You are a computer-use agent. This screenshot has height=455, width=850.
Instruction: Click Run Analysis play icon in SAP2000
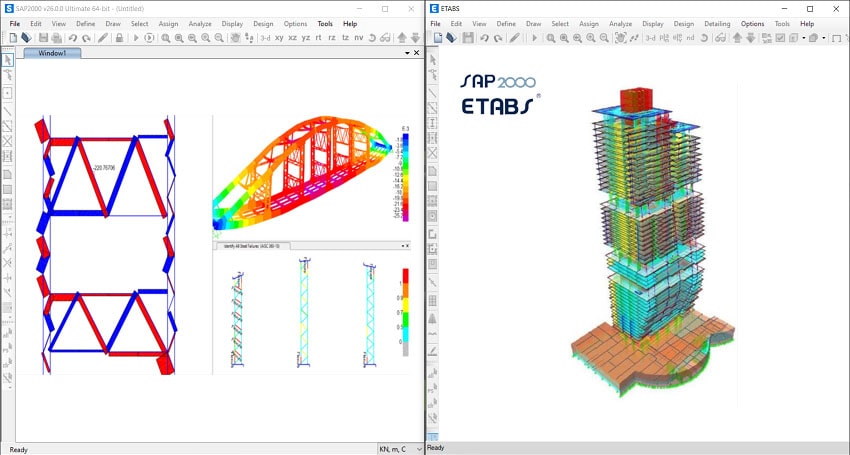click(136, 38)
